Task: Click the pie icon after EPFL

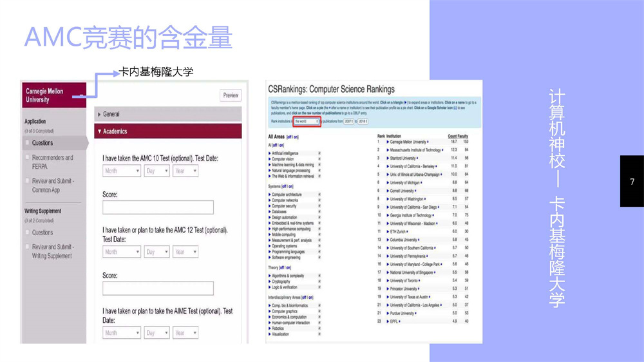Action: pos(400,321)
